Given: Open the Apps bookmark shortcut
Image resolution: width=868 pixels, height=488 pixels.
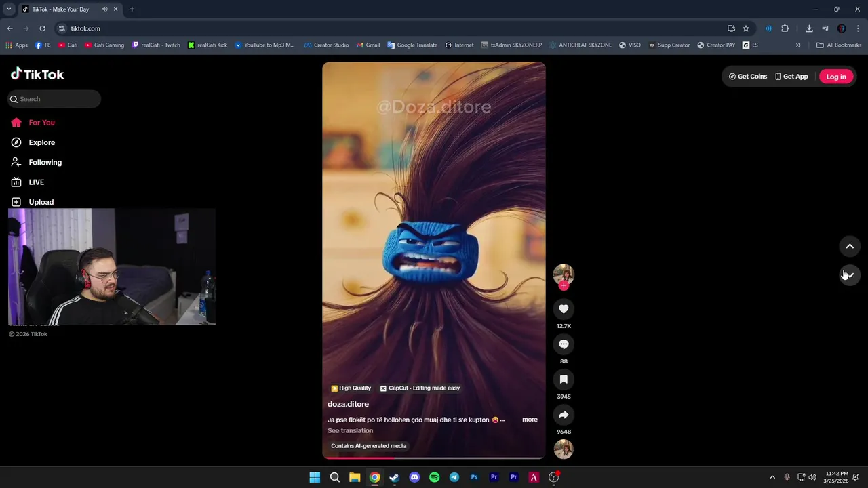Looking at the screenshot, I should click(16, 45).
